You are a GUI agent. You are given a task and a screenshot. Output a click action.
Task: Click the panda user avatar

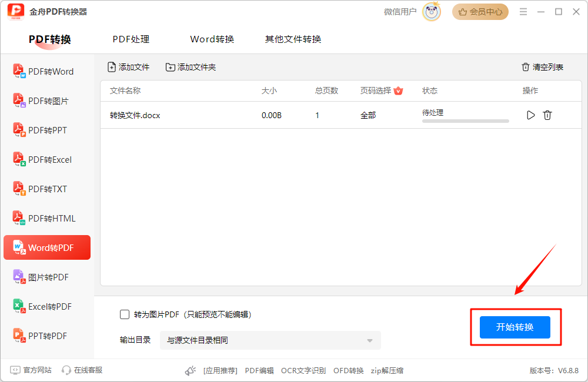click(x=431, y=12)
